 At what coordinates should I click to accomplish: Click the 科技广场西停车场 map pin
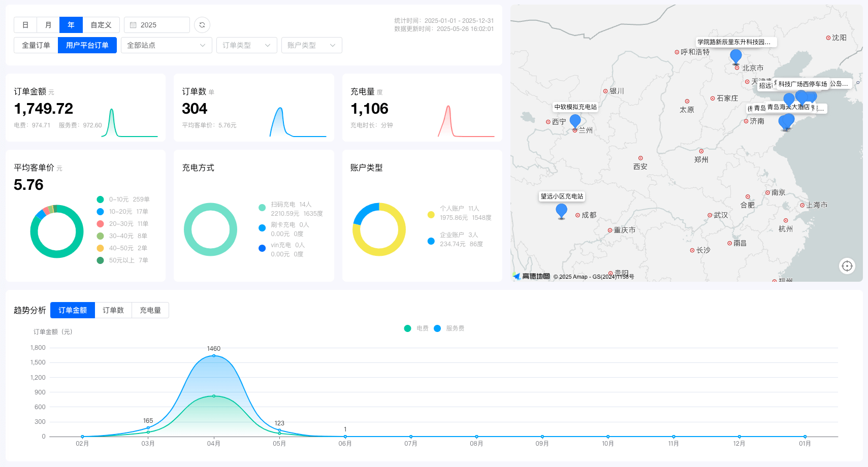click(801, 96)
